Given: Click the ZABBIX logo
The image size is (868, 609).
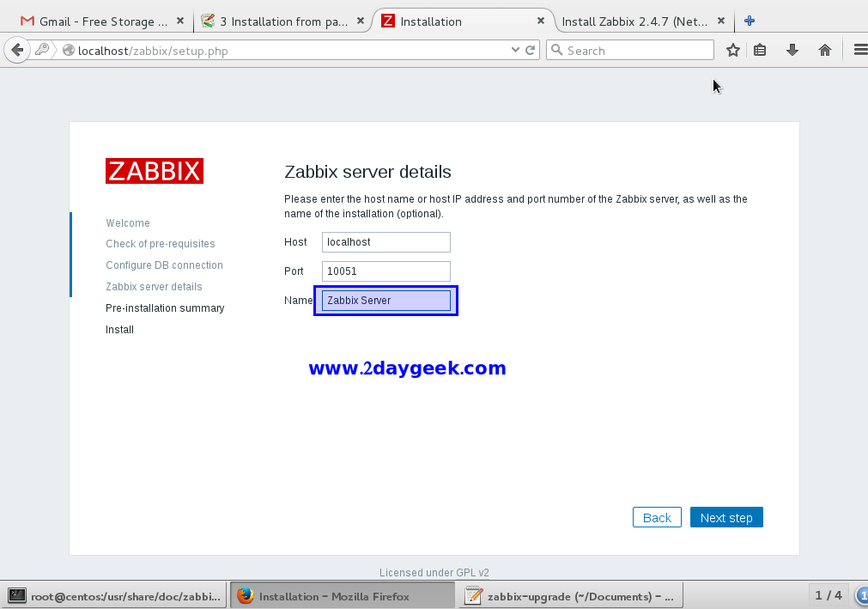Looking at the screenshot, I should point(155,171).
